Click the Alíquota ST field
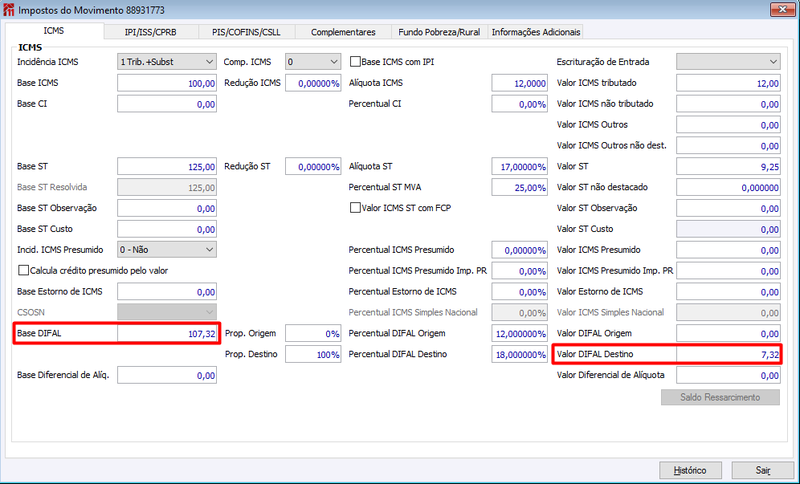 520,167
